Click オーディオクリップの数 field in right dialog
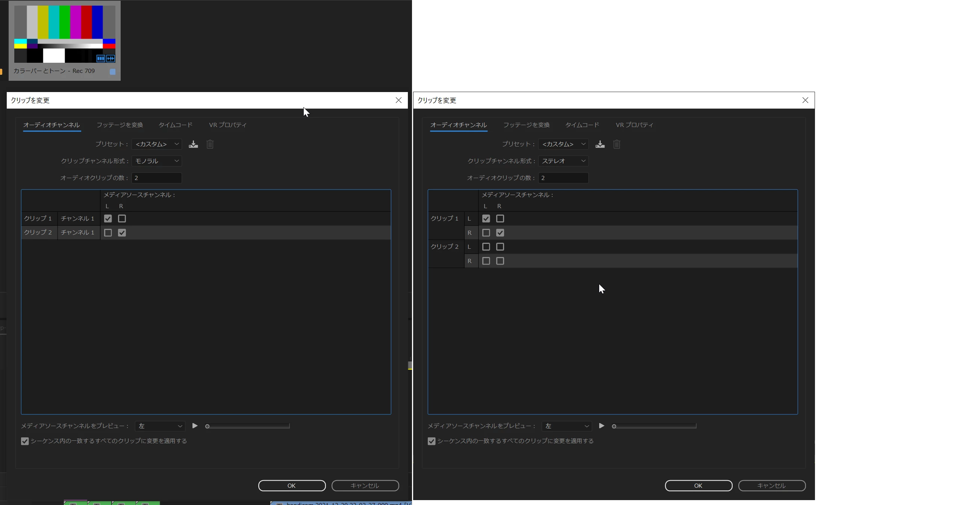This screenshot has height=505, width=980. 563,178
